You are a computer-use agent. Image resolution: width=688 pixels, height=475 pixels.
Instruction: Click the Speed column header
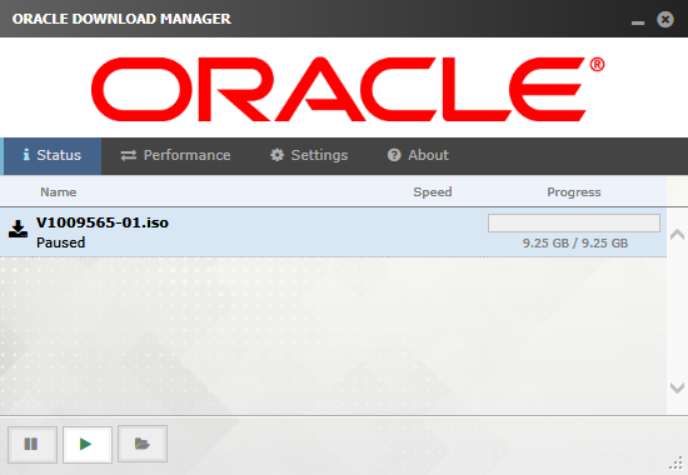(432, 192)
